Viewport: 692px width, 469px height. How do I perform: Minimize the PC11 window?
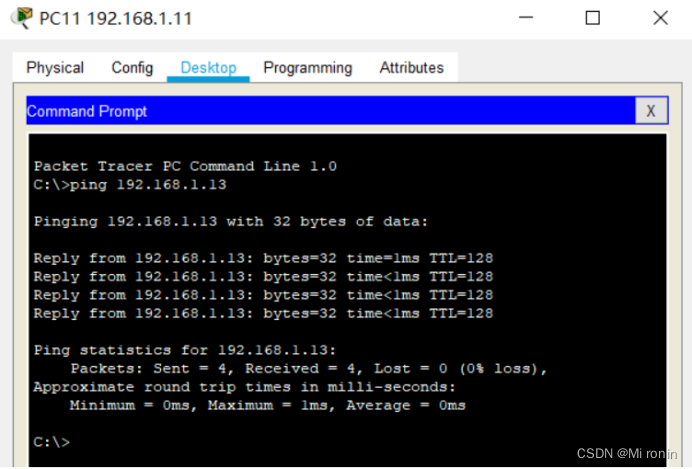[x=526, y=18]
